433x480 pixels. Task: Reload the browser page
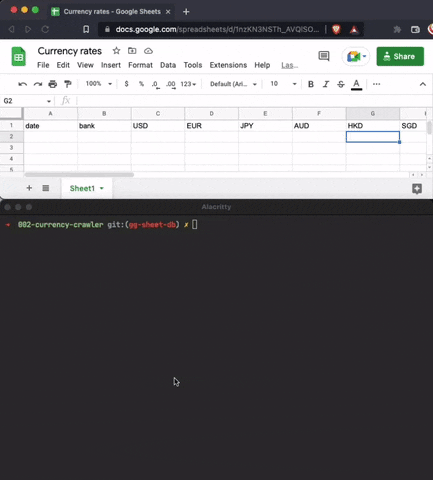point(45,29)
